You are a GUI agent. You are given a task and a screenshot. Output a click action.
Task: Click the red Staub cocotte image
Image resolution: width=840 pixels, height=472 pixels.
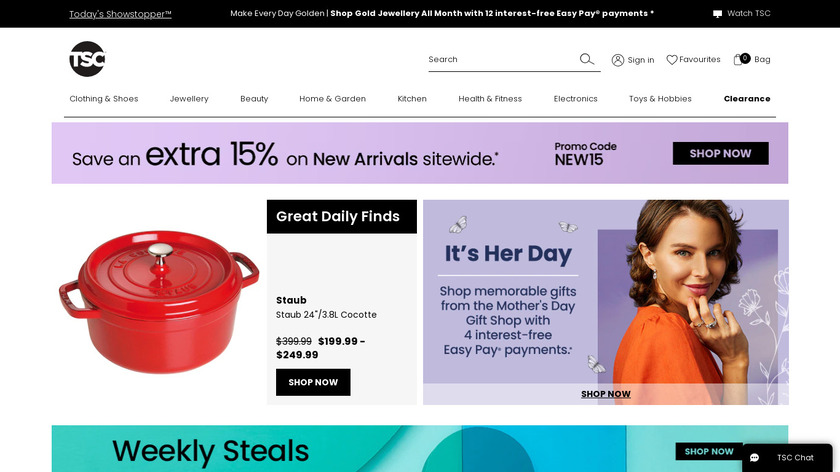tap(159, 302)
